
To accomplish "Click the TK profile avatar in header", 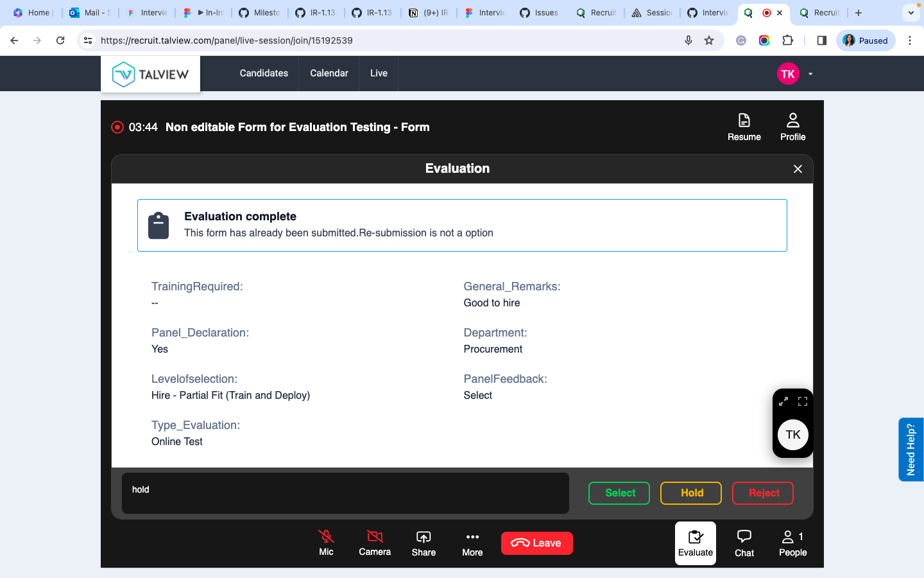I will tap(788, 74).
